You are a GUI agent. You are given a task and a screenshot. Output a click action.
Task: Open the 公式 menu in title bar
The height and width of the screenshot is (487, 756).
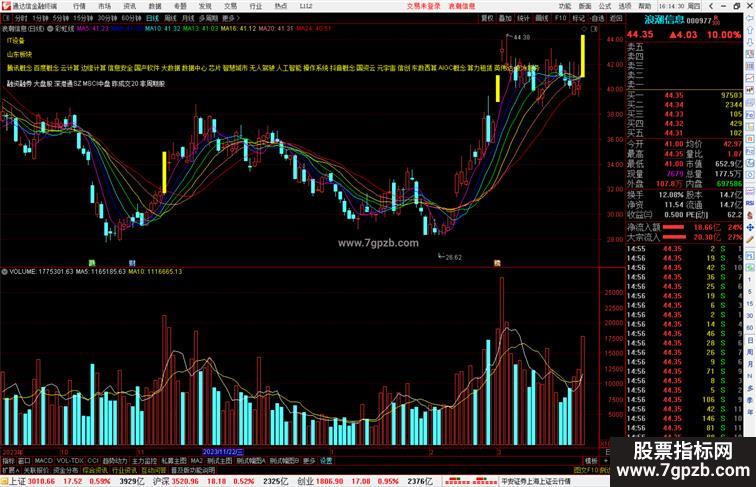coord(605,6)
